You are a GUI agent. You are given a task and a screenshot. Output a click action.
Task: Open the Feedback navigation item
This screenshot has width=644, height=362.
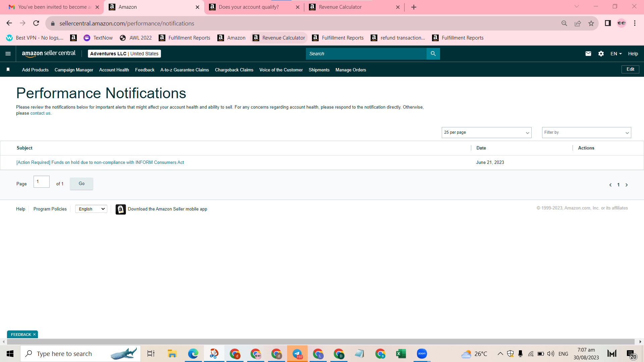point(145,70)
